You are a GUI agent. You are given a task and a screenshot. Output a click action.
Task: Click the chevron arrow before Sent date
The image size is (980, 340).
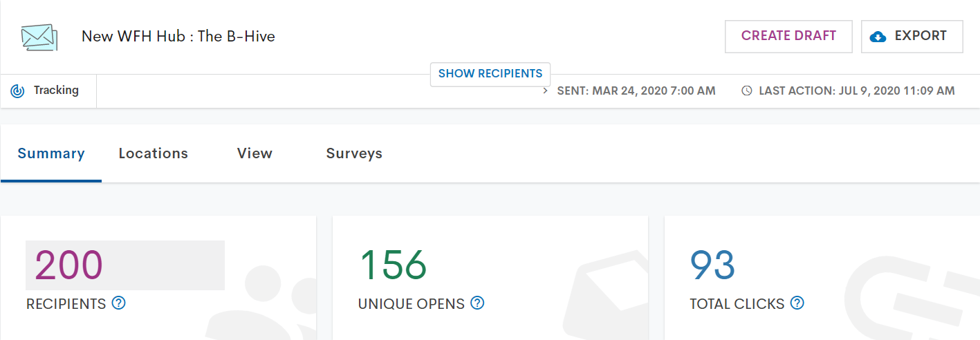coord(545,91)
